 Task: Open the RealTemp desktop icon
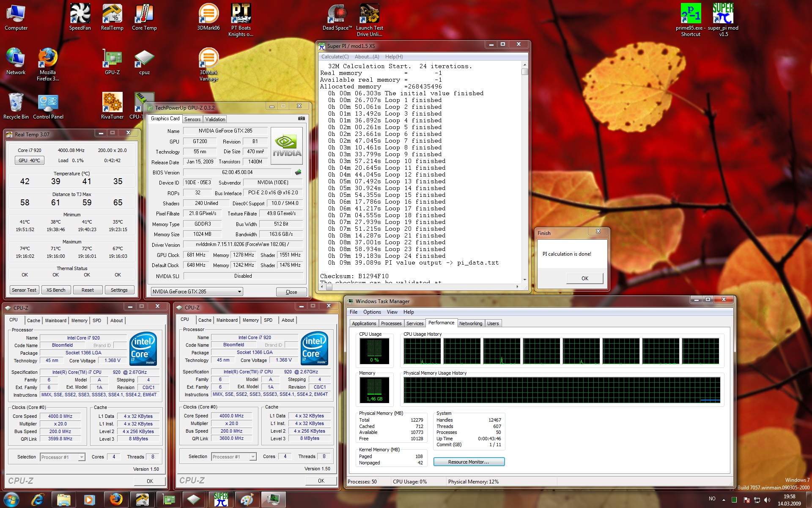112,17
